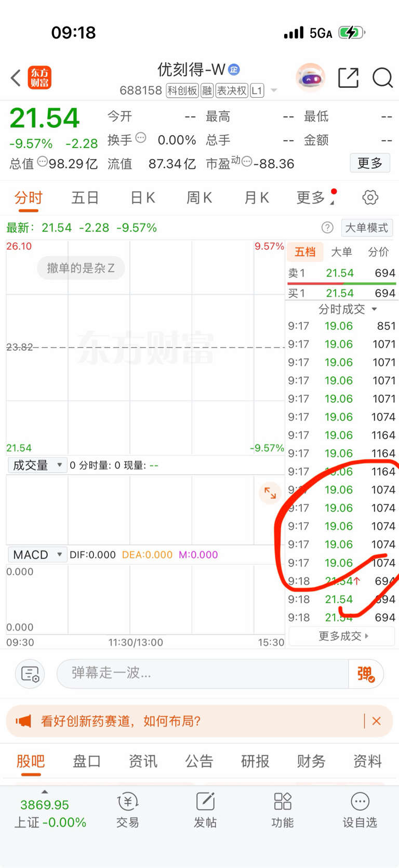Screen dimensions: 399x868
Task: Open the robot assistant avatar
Action: click(310, 78)
